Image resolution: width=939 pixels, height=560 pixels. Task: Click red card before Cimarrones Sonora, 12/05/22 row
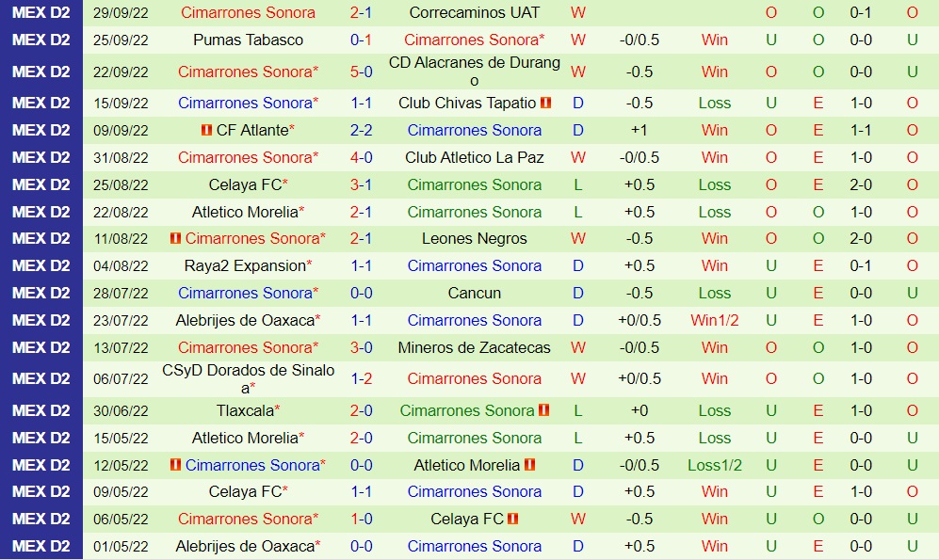point(175,466)
